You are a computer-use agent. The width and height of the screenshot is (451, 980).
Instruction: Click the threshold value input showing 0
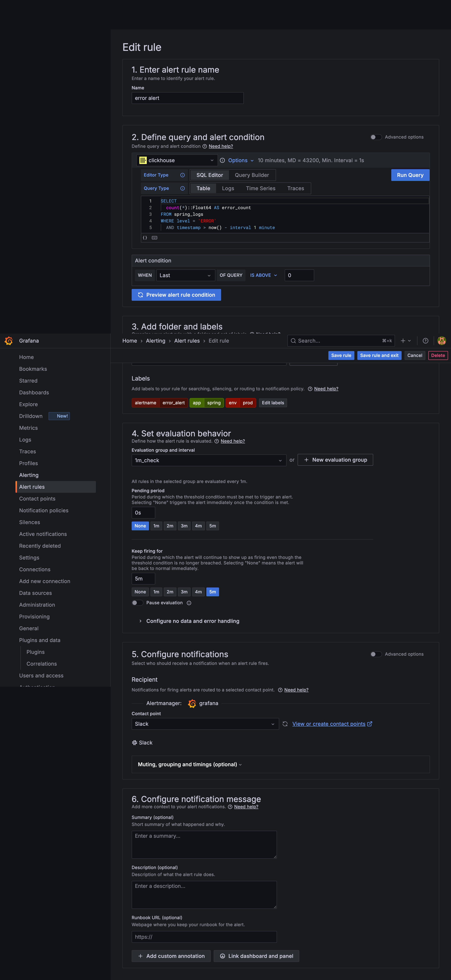click(299, 275)
